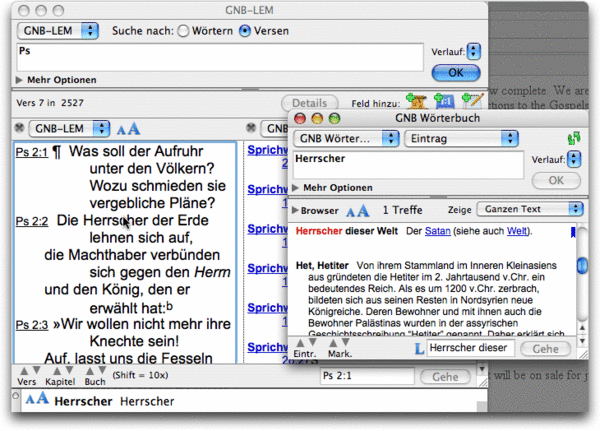The width and height of the screenshot is (600, 431).
Task: Click main window scrollbar down arrow near Gehe
Action: pos(482,369)
